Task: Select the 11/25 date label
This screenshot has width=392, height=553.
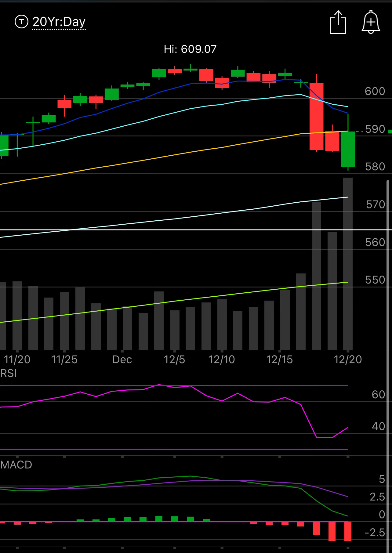Action: pyautogui.click(x=64, y=360)
